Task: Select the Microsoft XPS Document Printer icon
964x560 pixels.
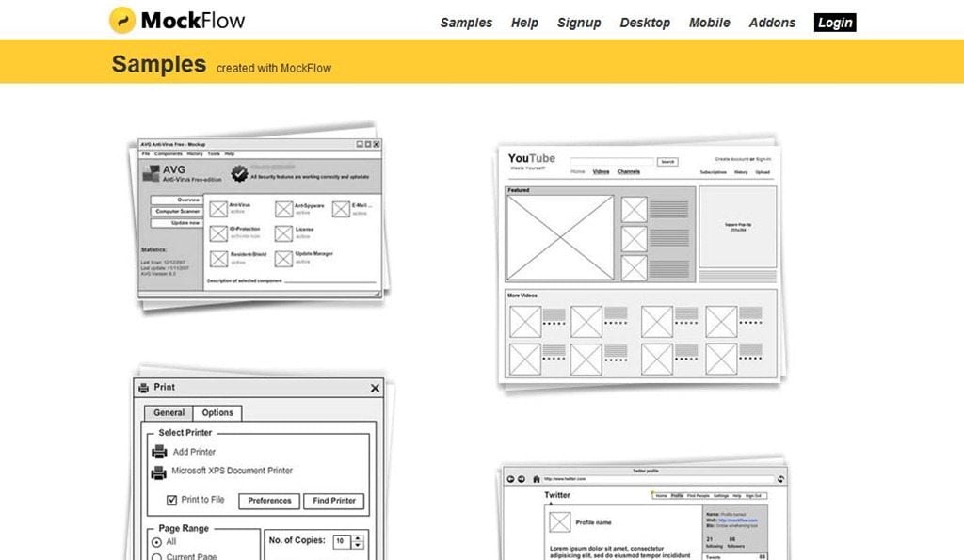Action: click(159, 472)
